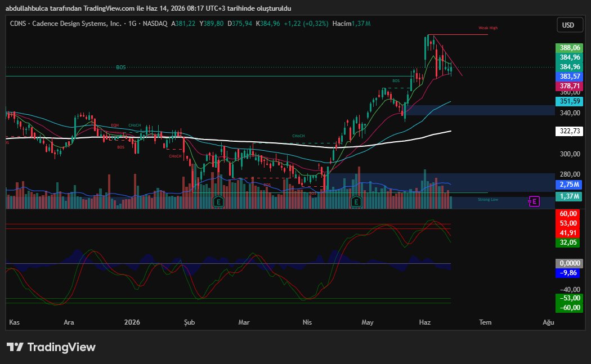Viewport: 591px width, 364px height.
Task: Click the 2026 label on time axis
Action: [132, 322]
